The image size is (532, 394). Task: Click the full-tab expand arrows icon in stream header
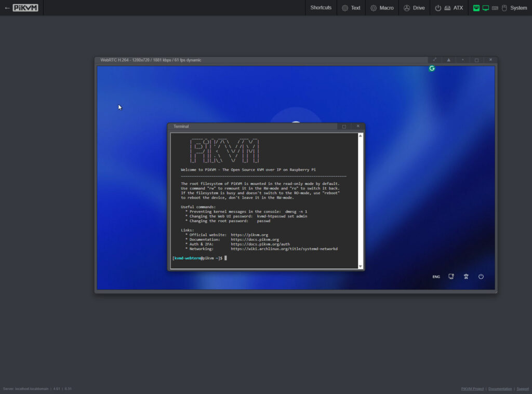(x=435, y=60)
